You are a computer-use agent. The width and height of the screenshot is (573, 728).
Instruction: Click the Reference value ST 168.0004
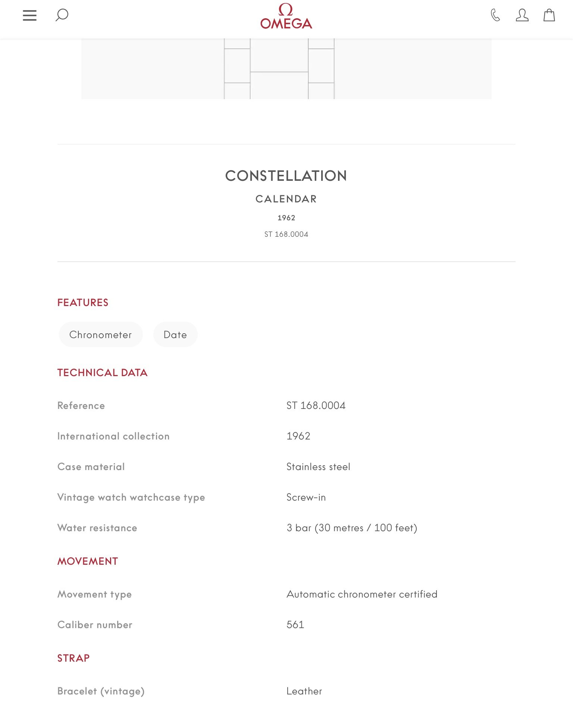(316, 405)
